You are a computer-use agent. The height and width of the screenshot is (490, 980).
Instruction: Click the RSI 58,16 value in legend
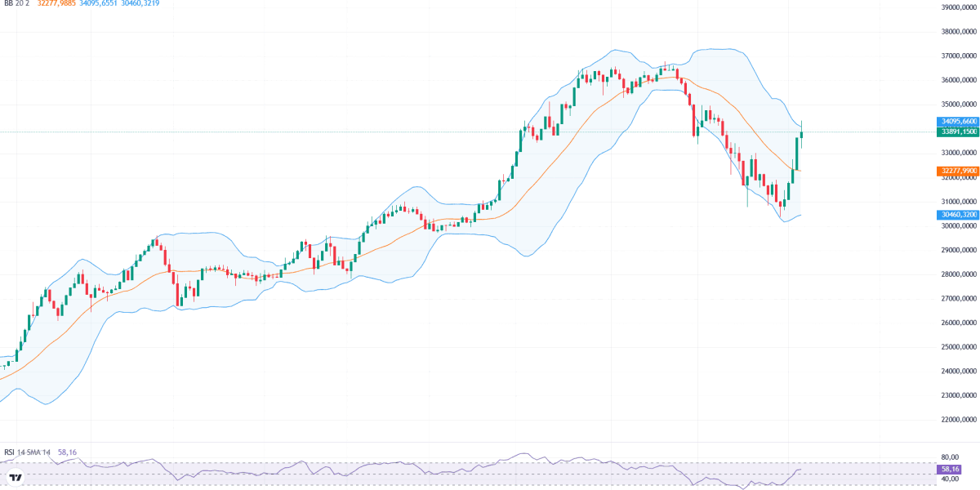point(67,452)
